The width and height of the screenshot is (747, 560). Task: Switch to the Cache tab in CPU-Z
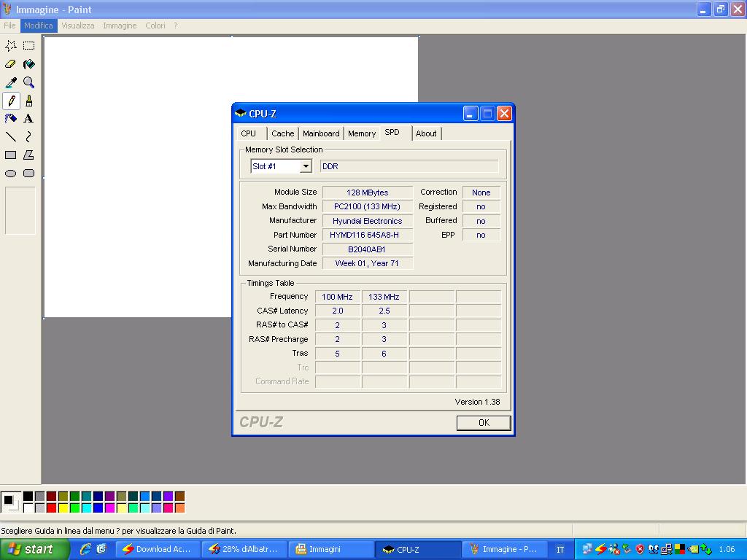pyautogui.click(x=282, y=134)
